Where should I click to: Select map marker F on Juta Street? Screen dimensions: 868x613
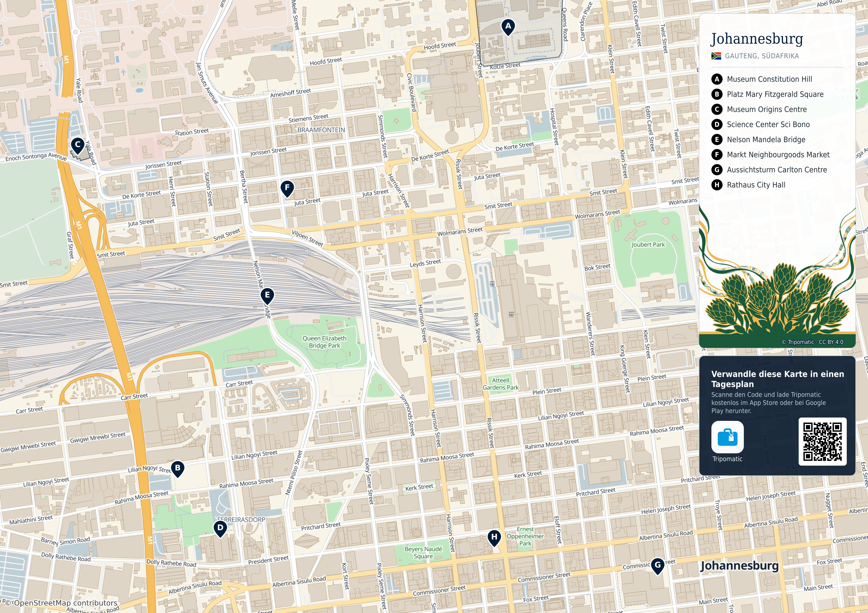tap(287, 188)
